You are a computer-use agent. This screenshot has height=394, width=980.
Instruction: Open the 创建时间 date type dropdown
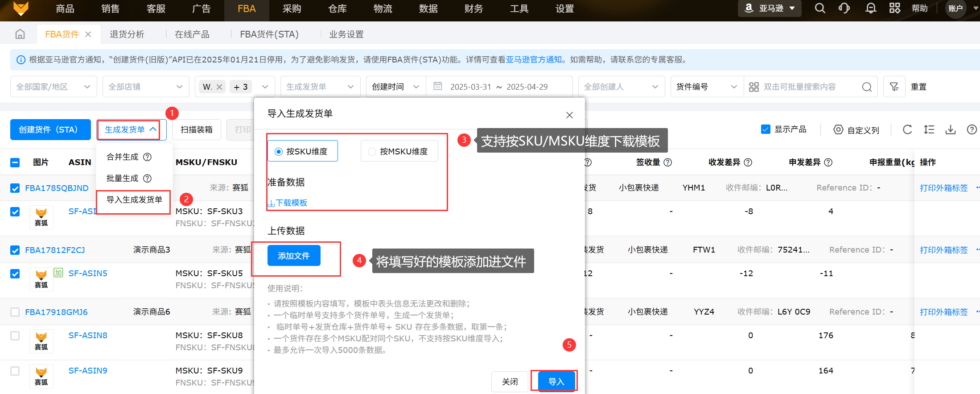(x=396, y=87)
